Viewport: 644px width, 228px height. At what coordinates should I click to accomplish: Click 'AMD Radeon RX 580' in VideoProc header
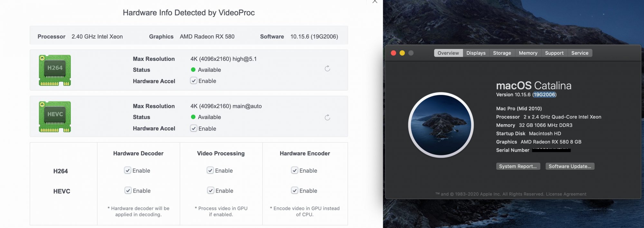pyautogui.click(x=207, y=36)
